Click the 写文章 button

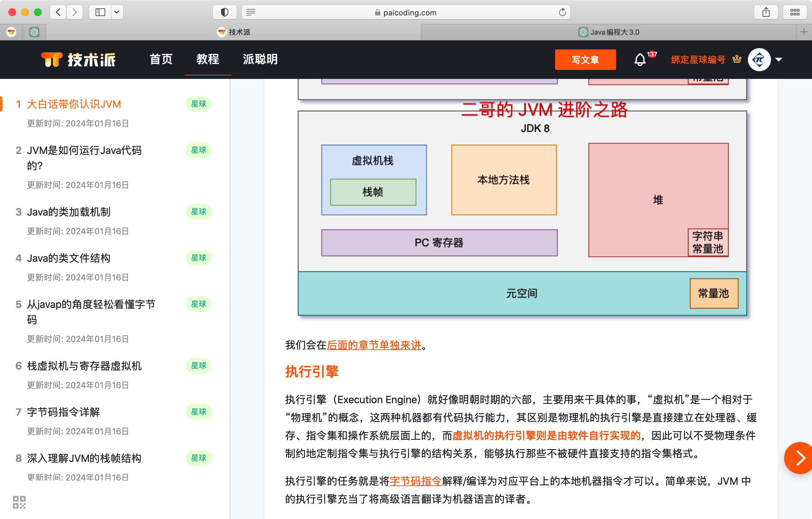(x=585, y=60)
